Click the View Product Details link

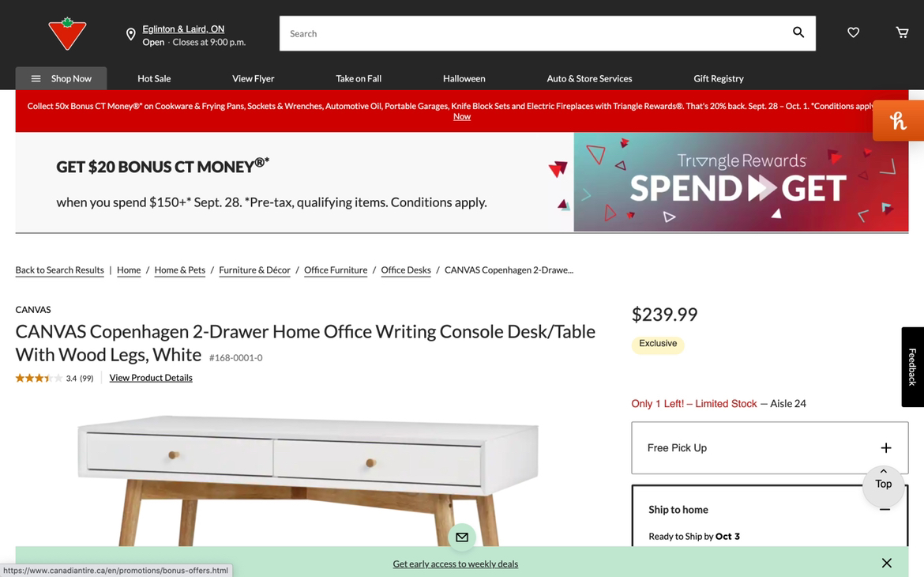151,378
